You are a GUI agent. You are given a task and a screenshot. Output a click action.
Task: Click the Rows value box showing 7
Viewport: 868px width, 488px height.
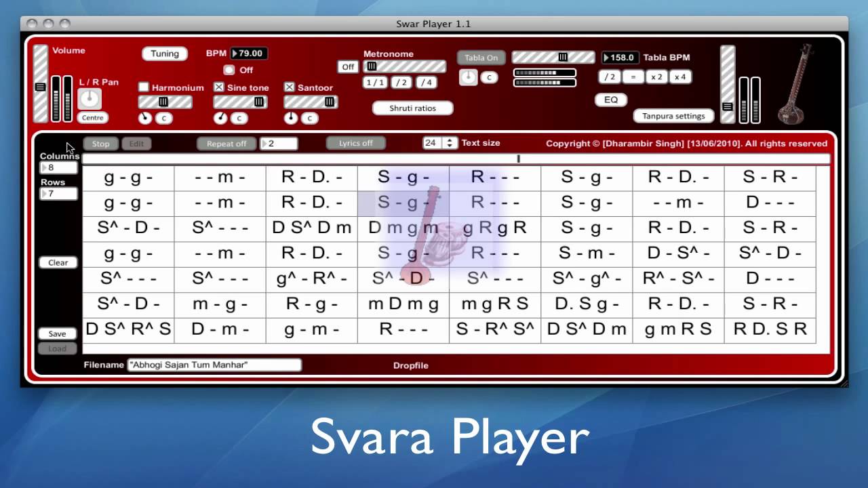[58, 194]
